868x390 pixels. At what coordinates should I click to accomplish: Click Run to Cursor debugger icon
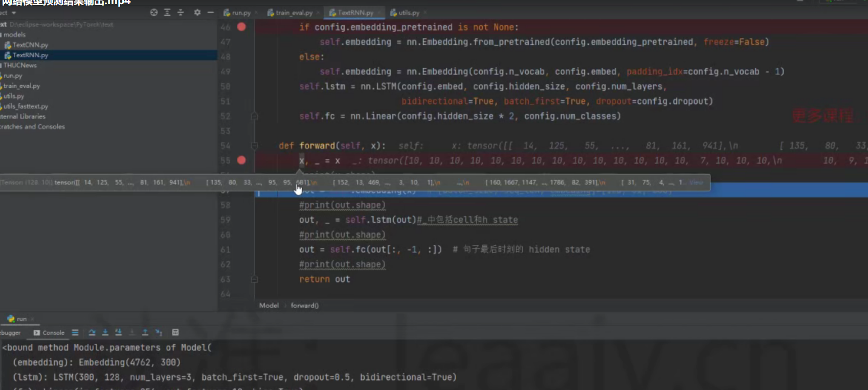159,333
